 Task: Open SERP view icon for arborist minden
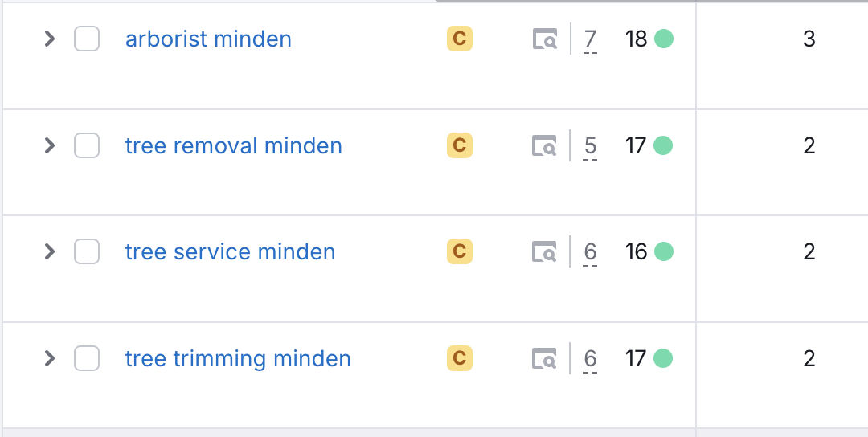click(545, 39)
